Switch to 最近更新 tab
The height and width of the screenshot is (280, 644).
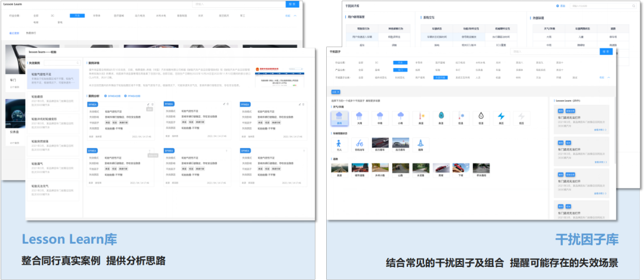[14, 32]
